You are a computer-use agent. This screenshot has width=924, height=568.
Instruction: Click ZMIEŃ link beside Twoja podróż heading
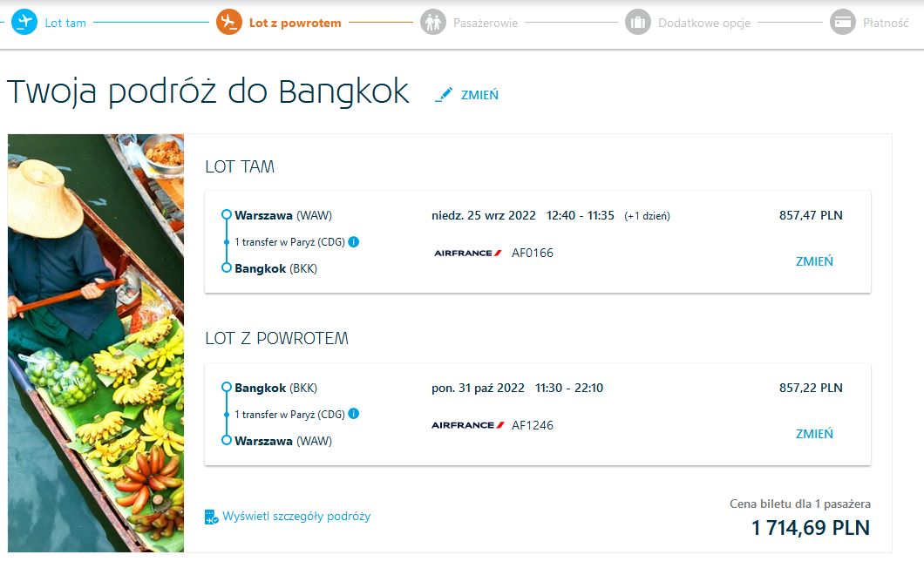pyautogui.click(x=479, y=95)
